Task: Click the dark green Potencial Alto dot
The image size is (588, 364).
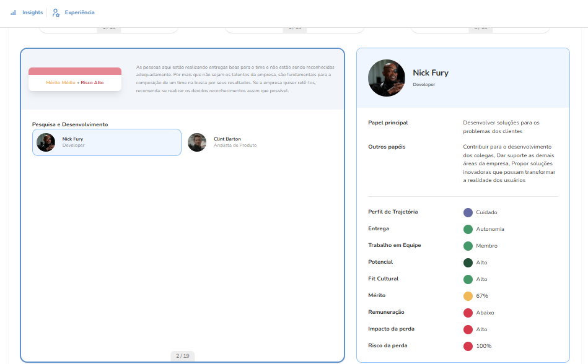Action: [468, 262]
